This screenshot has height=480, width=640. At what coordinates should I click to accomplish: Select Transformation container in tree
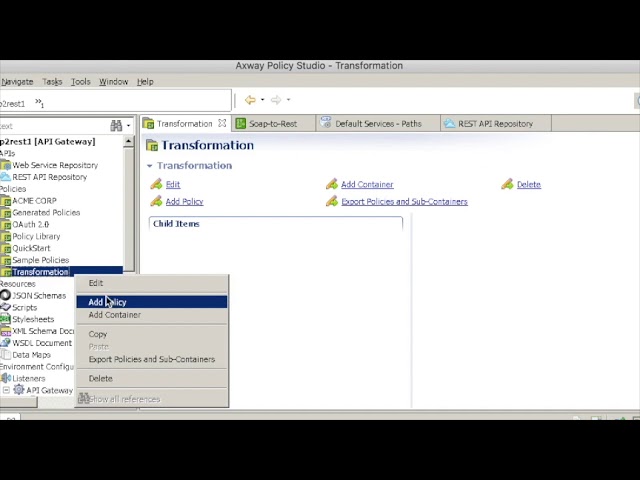pyautogui.click(x=40, y=272)
